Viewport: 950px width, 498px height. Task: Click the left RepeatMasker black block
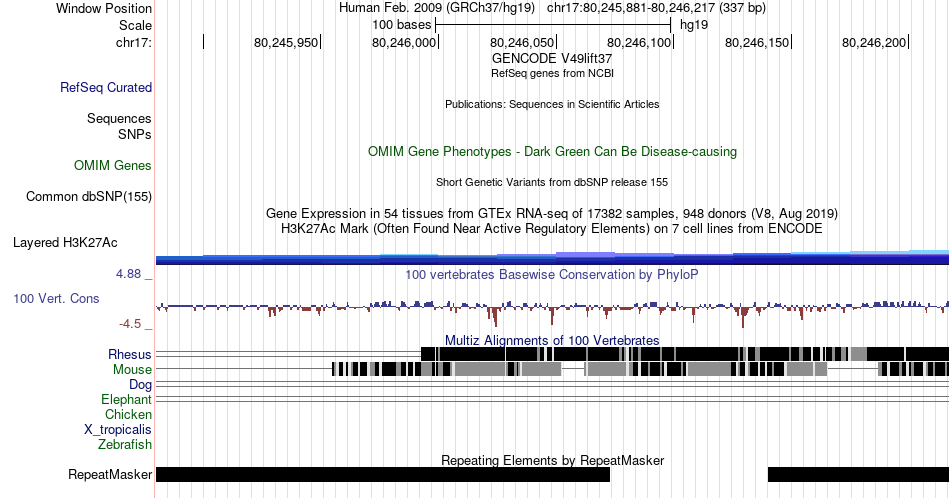(383, 474)
